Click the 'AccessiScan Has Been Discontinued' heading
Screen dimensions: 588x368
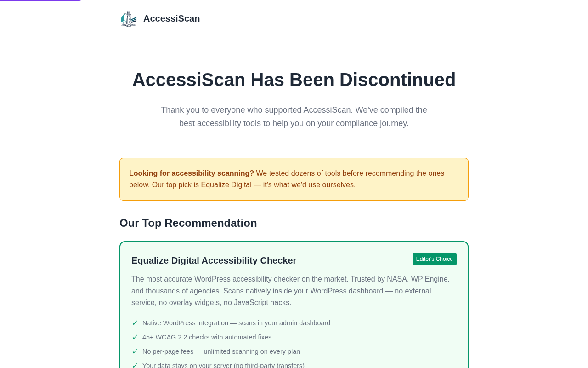(294, 80)
